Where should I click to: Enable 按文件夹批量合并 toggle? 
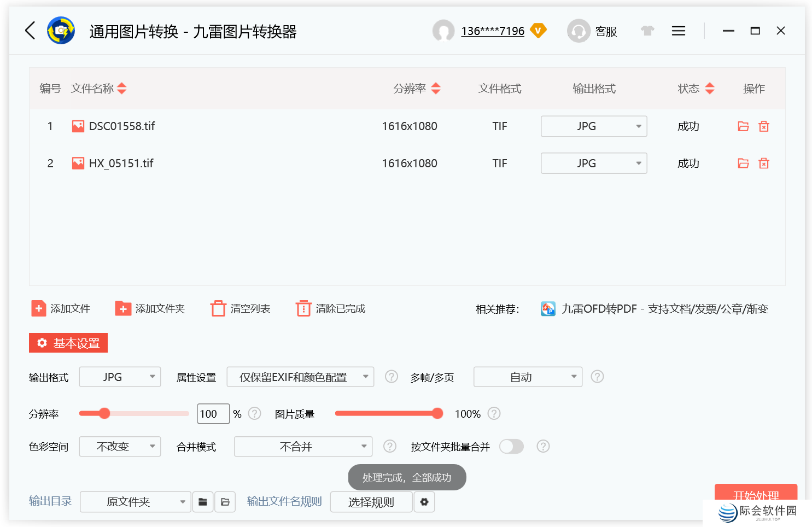pos(511,446)
